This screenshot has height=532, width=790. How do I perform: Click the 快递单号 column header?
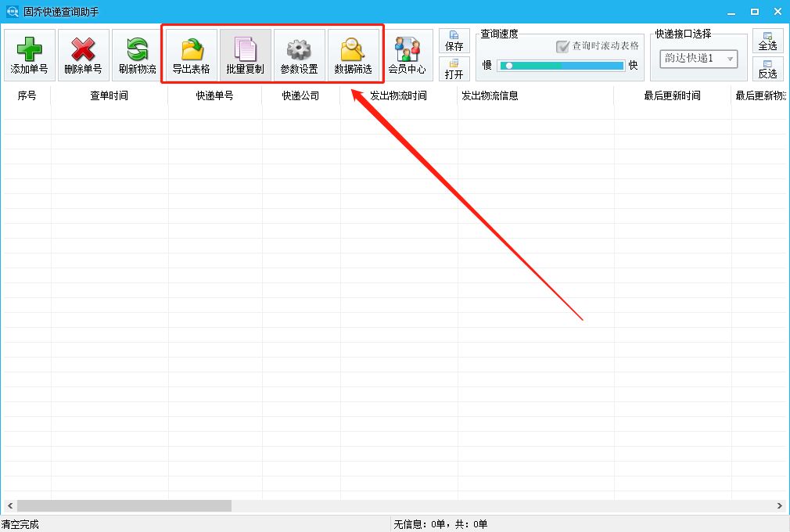click(x=214, y=95)
